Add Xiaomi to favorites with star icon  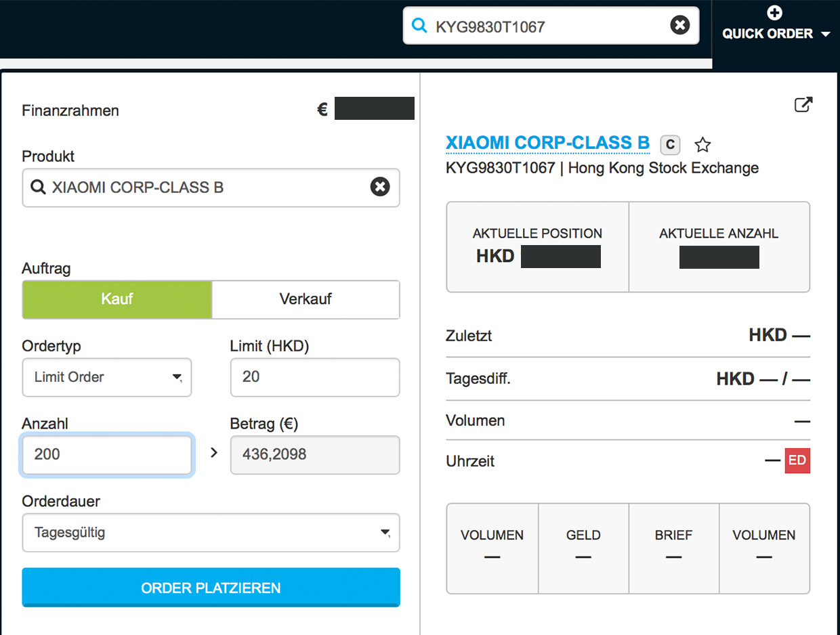point(702,144)
